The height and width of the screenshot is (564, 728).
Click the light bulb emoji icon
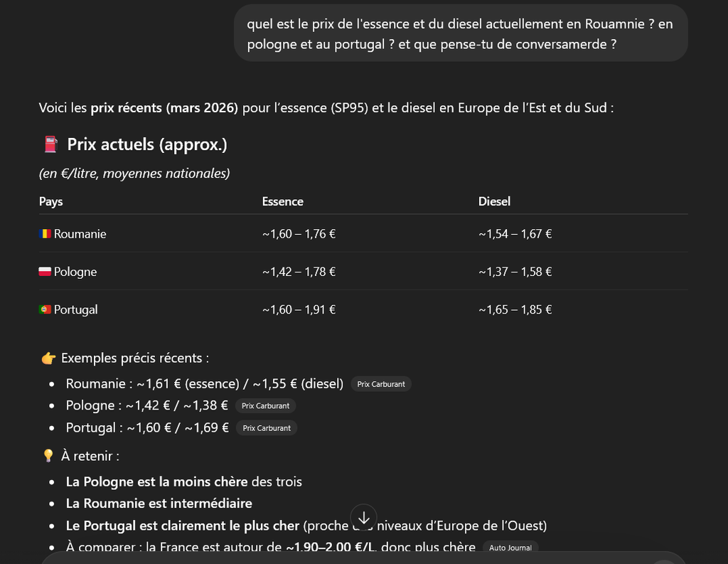[48, 456]
